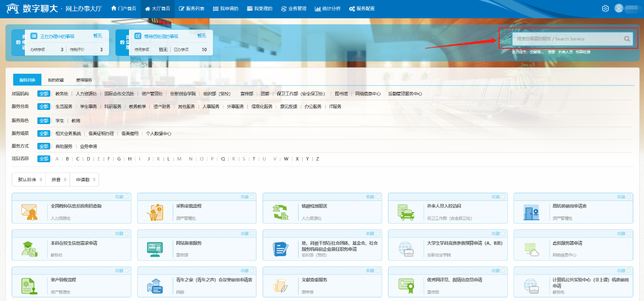This screenshot has height=301, width=644.
Task: Open the 采购审批流程 shopping cart icon
Action: click(x=154, y=212)
